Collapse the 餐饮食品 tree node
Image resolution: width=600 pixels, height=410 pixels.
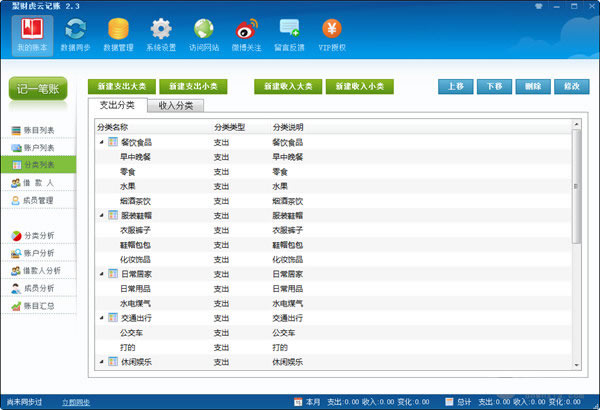click(x=102, y=142)
